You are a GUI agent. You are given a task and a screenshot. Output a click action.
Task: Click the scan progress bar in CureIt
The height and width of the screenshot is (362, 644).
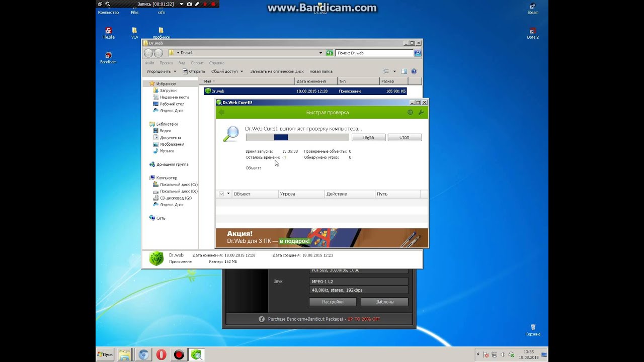[x=297, y=137]
